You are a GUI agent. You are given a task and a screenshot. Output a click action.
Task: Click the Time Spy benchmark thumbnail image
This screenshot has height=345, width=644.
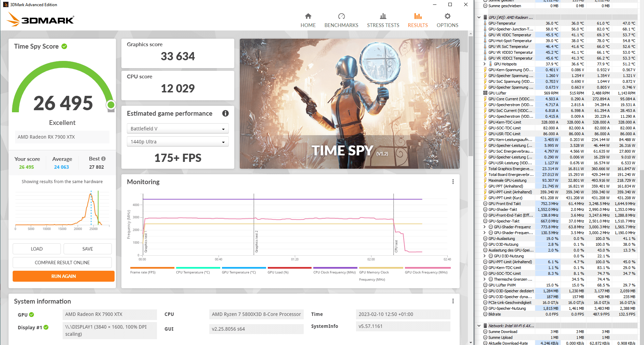pyautogui.click(x=350, y=104)
